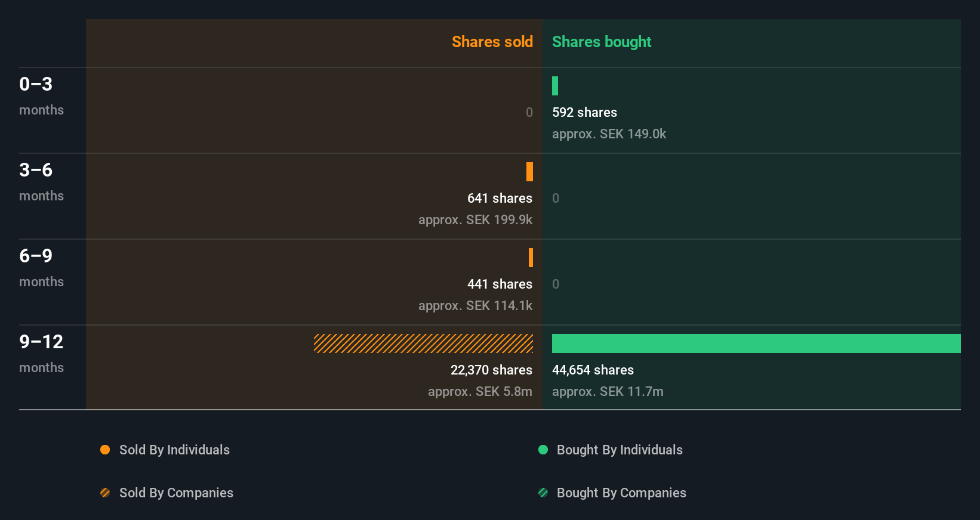This screenshot has height=520, width=980.
Task: Click the zero sold value in 0–3 months row
Action: [529, 112]
